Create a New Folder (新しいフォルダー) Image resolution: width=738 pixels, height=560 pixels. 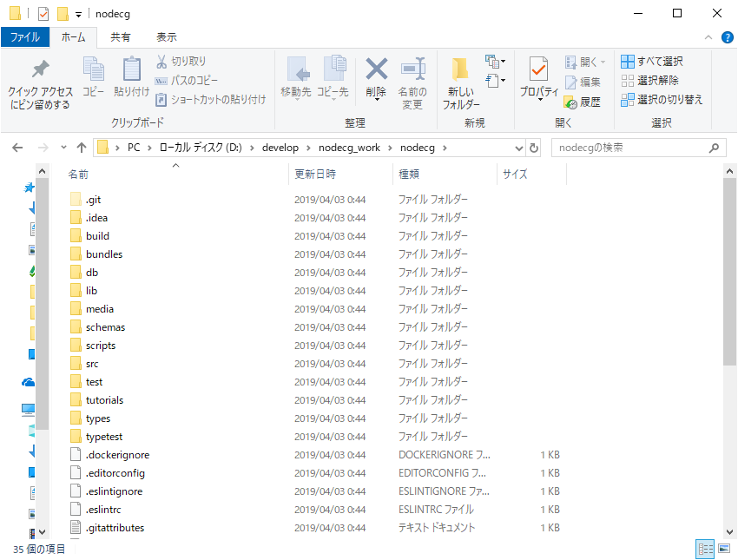click(461, 83)
